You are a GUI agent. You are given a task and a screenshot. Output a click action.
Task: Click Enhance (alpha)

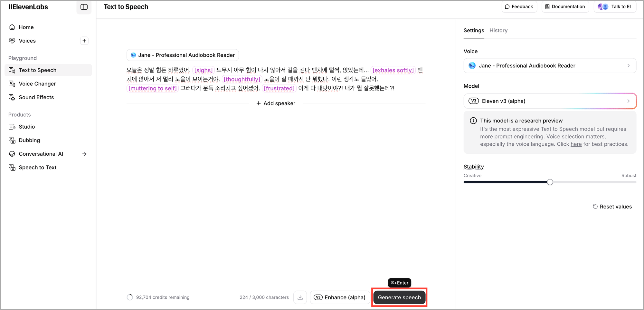coord(340,297)
